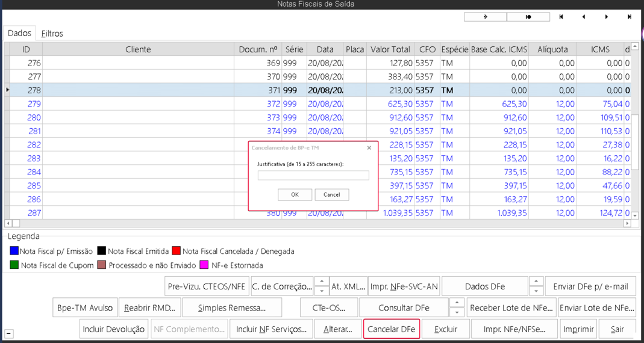The image size is (644, 343).
Task: Click the Reabrir RMD... button
Action: (149, 307)
